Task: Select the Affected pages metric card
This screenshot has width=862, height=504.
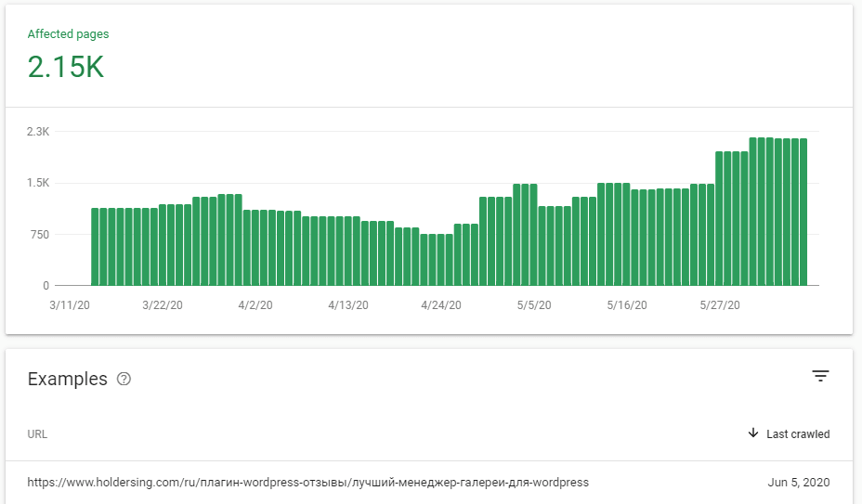Action: click(x=68, y=55)
